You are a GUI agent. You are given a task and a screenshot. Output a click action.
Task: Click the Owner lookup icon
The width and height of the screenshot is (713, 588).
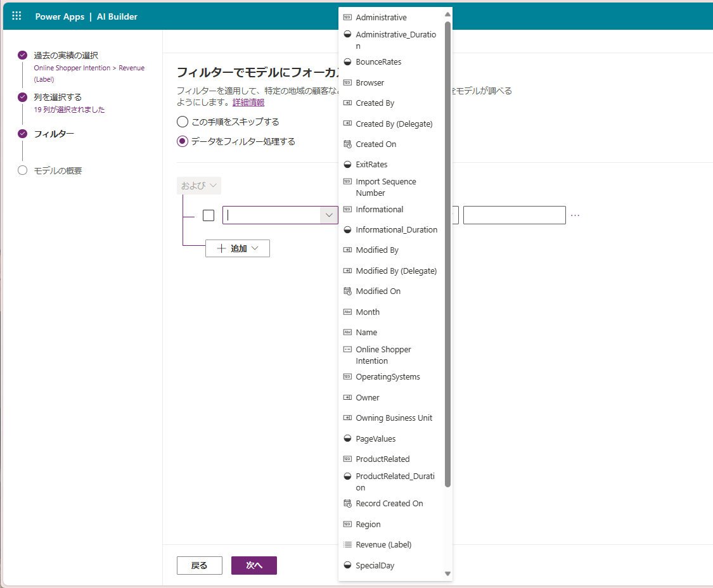[x=347, y=397]
